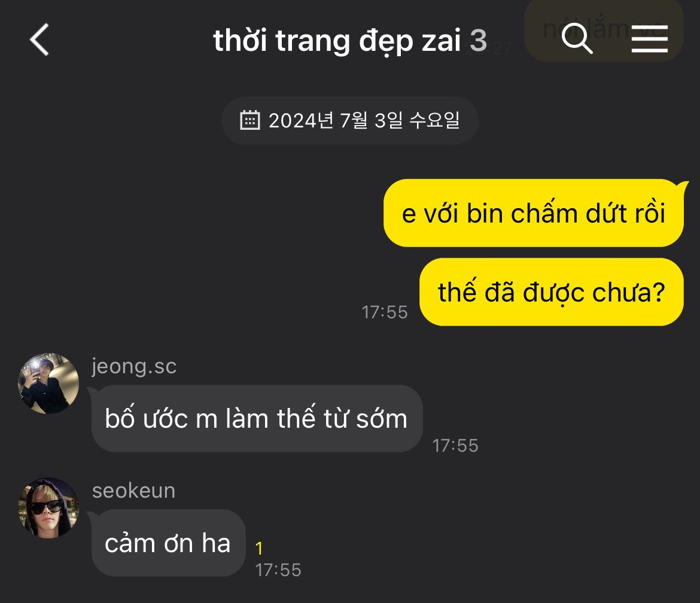Tap 17:55 timestamp under seokeun's unread count

pos(278,571)
